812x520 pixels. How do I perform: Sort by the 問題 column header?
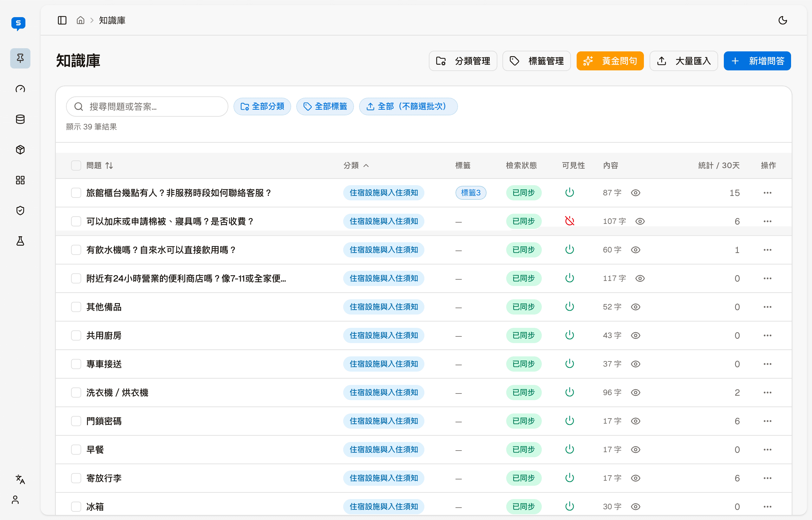pyautogui.click(x=100, y=166)
